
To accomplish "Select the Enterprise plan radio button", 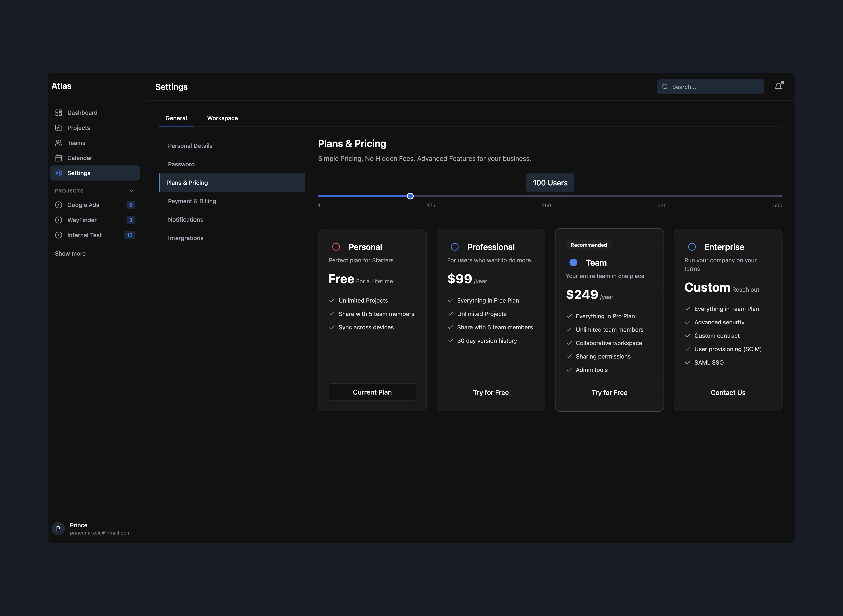I will click(692, 247).
